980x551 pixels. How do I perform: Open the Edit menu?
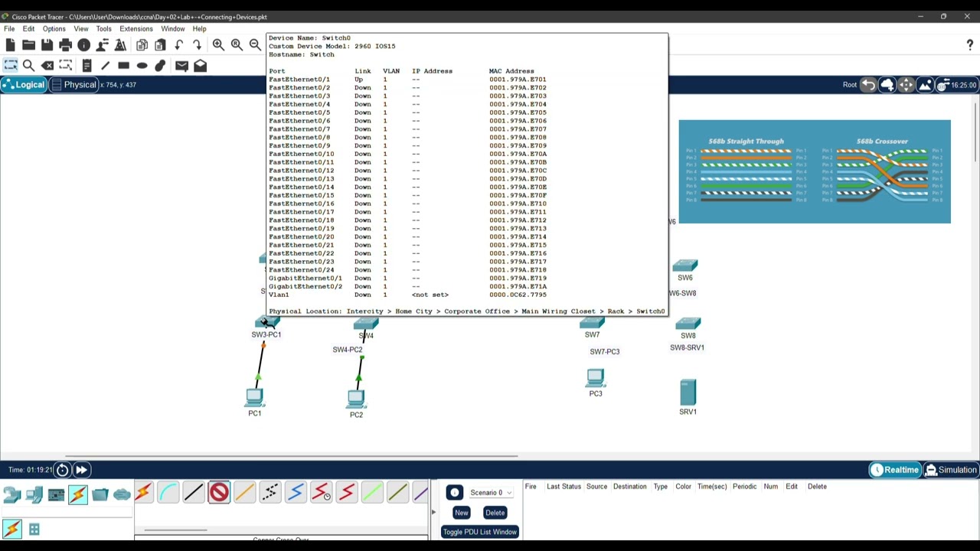(28, 29)
